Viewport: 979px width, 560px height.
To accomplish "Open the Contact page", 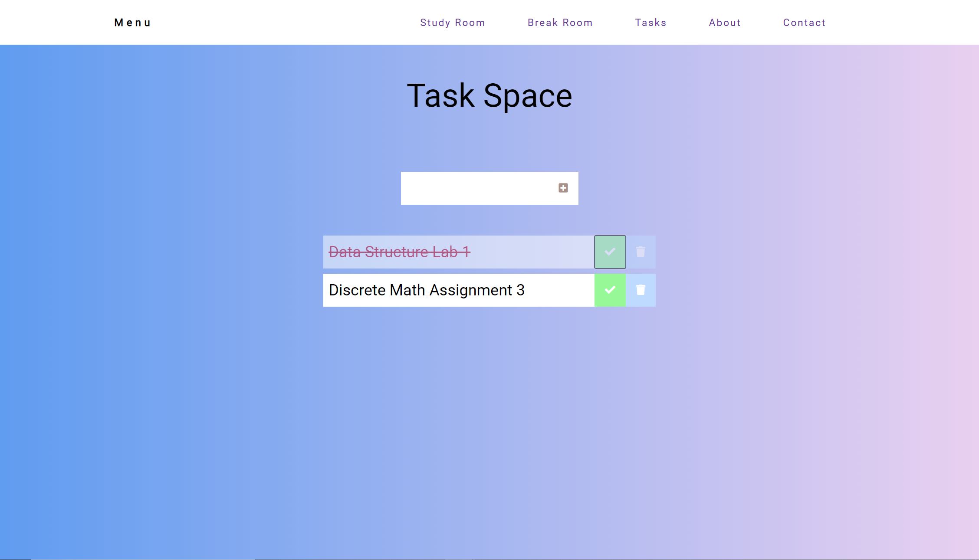I will click(804, 23).
